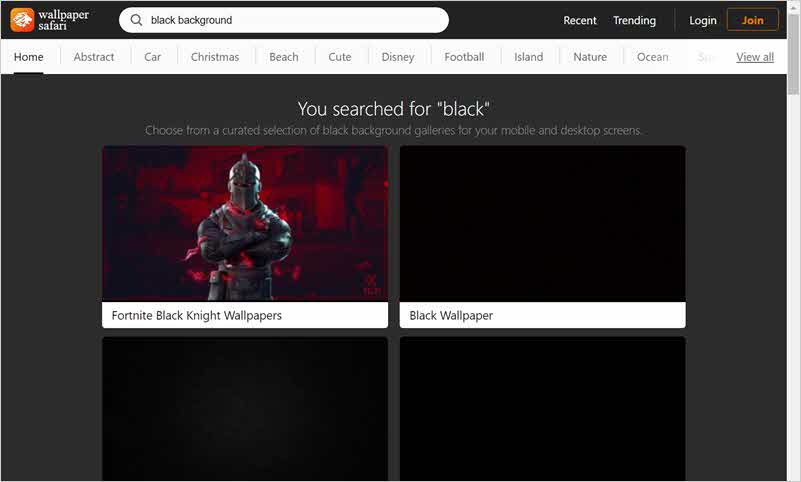The height and width of the screenshot is (482, 801).
Task: Open the Fortnite Black Knight thumbnail image
Action: coord(245,223)
